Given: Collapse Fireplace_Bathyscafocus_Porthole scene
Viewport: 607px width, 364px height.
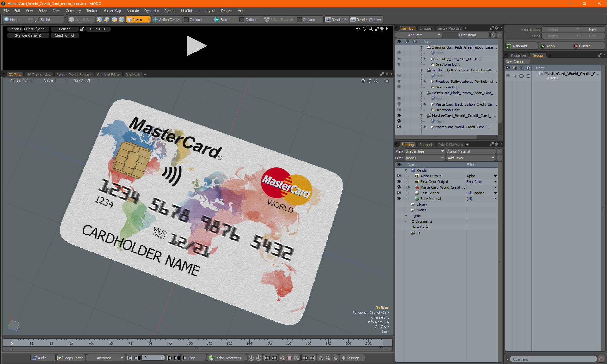Looking at the screenshot, I should [x=421, y=70].
